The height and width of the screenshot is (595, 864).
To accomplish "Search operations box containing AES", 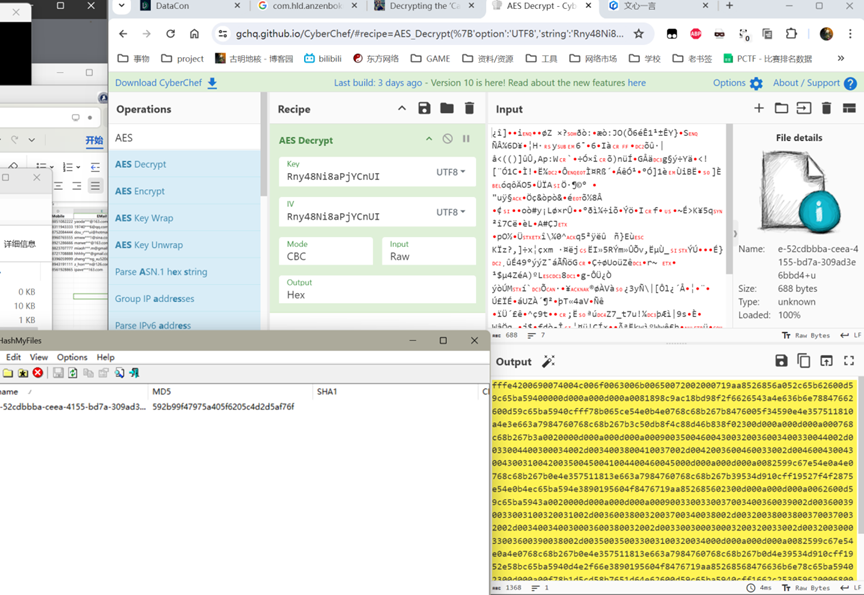I will pos(185,138).
